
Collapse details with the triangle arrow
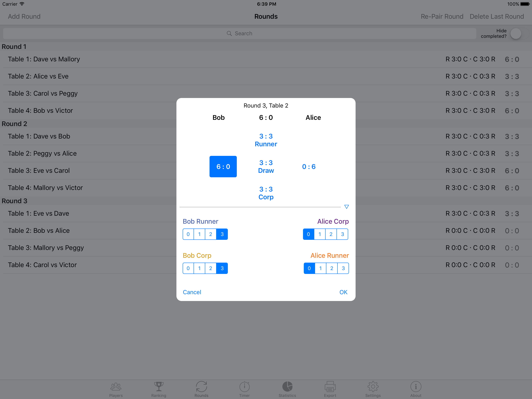pyautogui.click(x=346, y=207)
